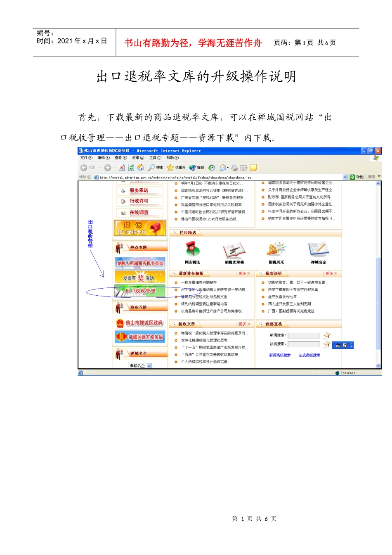Open article 切莫收取货、票、款不一致进项发票
392x555 pixels.
pyautogui.click(x=297, y=282)
